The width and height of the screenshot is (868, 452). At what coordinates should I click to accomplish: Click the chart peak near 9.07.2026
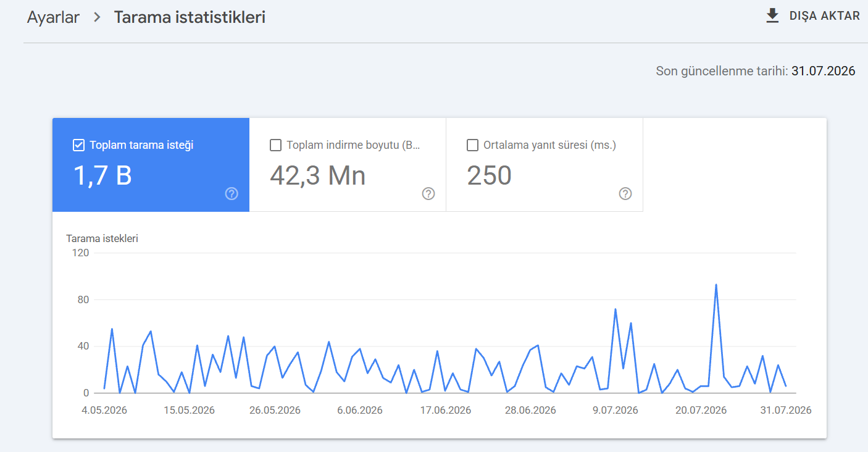tap(616, 309)
